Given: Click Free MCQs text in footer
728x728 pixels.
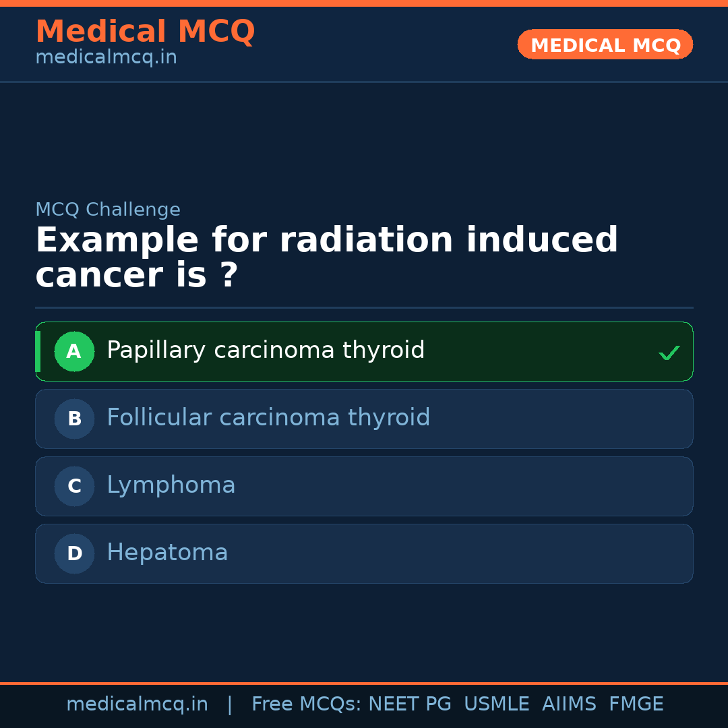Looking at the screenshot, I should pos(306,704).
